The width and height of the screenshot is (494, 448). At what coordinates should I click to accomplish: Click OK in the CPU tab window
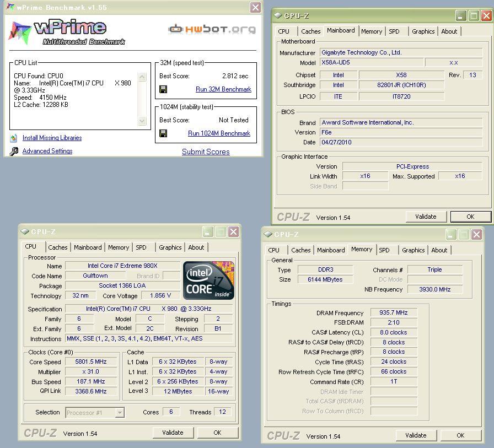[x=217, y=433]
